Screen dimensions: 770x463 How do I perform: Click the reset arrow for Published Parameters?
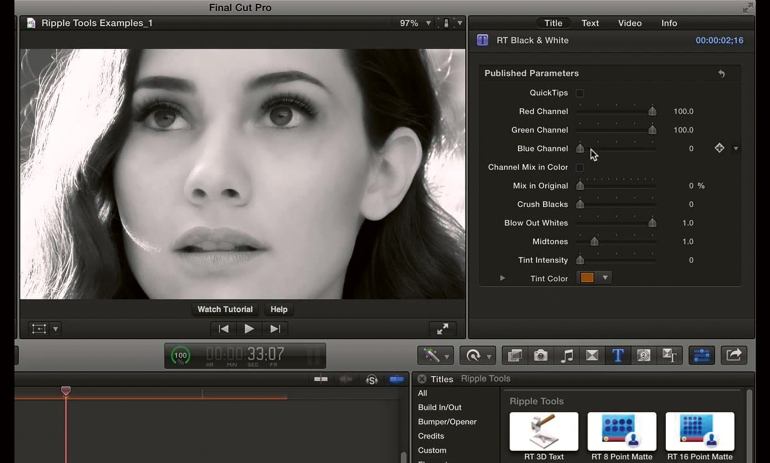721,74
